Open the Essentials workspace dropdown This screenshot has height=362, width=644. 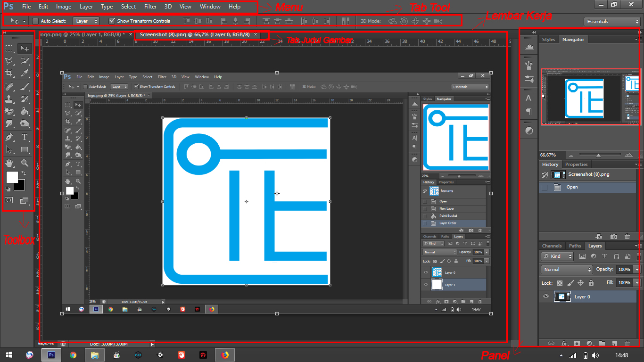coord(611,21)
